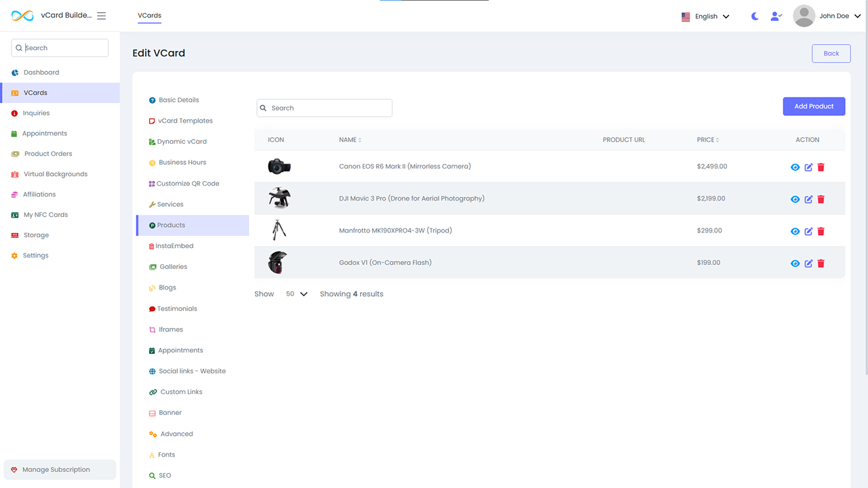Go to Business Hours in vCard menu
The image size is (868, 488).
tap(182, 163)
